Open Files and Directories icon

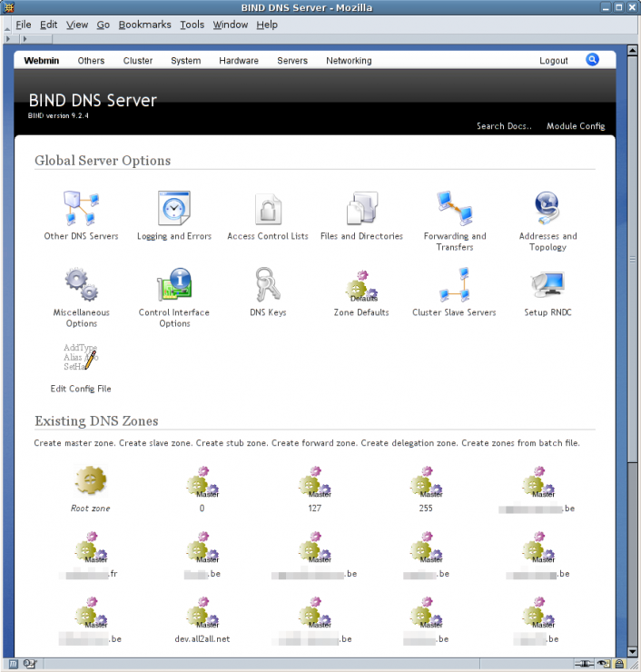[x=361, y=209]
